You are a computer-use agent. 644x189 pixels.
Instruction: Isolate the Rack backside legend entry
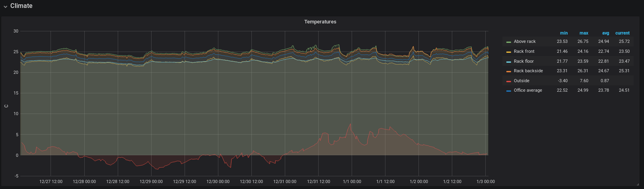click(x=528, y=71)
